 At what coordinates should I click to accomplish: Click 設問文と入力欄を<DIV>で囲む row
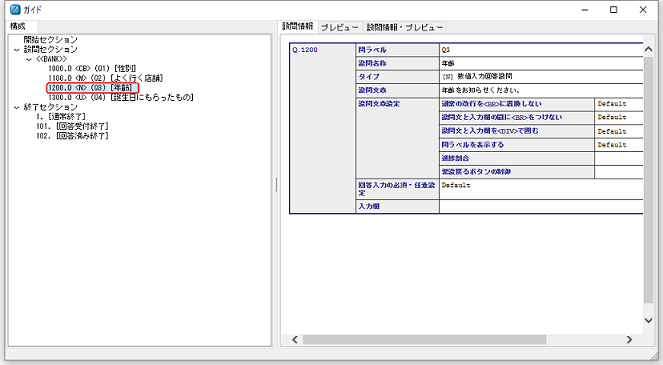pos(517,131)
